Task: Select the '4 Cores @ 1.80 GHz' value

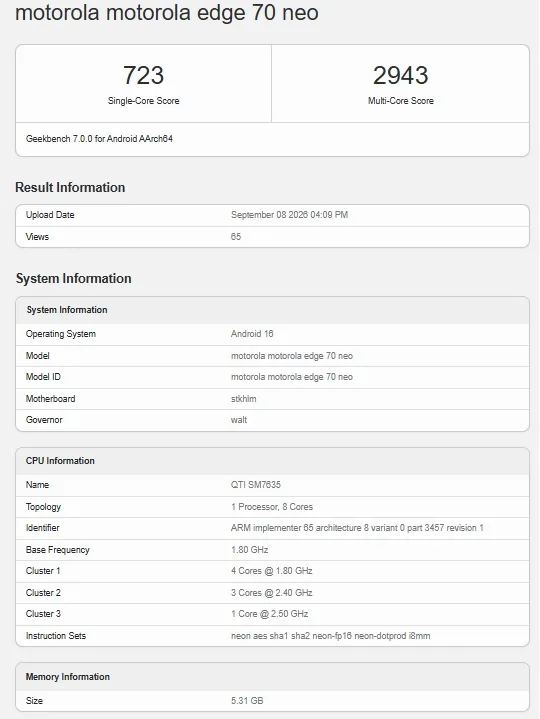Action: pos(271,571)
